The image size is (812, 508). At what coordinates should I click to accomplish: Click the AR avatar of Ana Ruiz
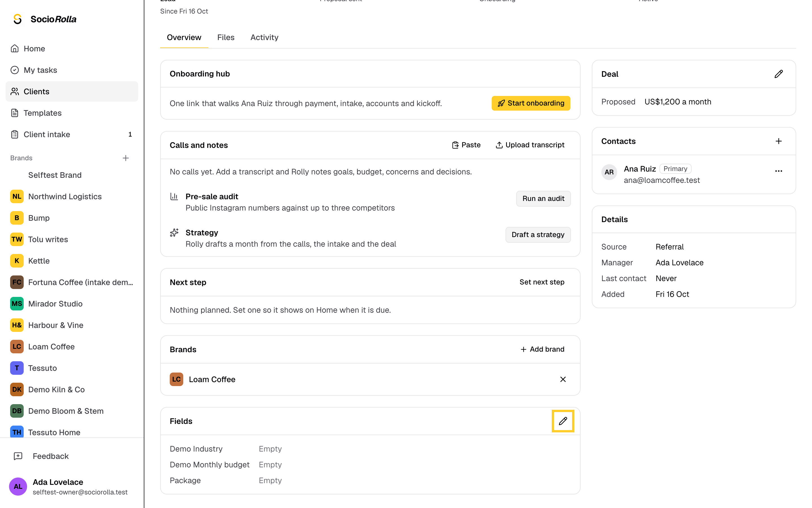tap(609, 172)
